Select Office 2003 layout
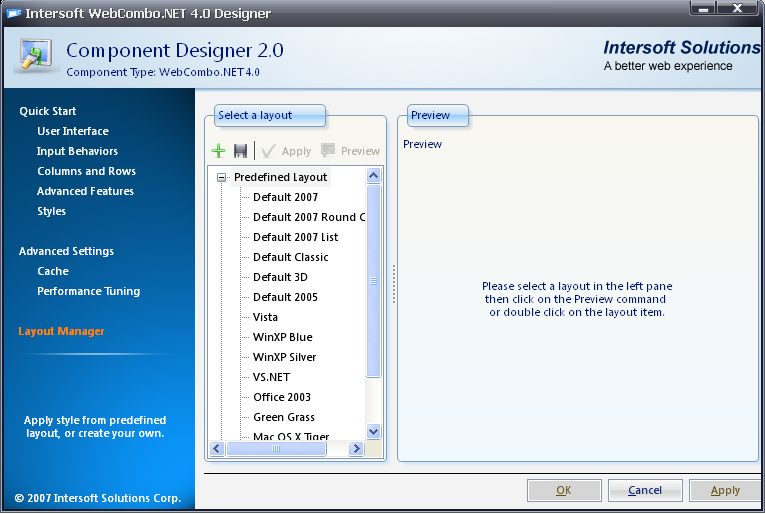The width and height of the screenshot is (765, 514). (x=282, y=397)
